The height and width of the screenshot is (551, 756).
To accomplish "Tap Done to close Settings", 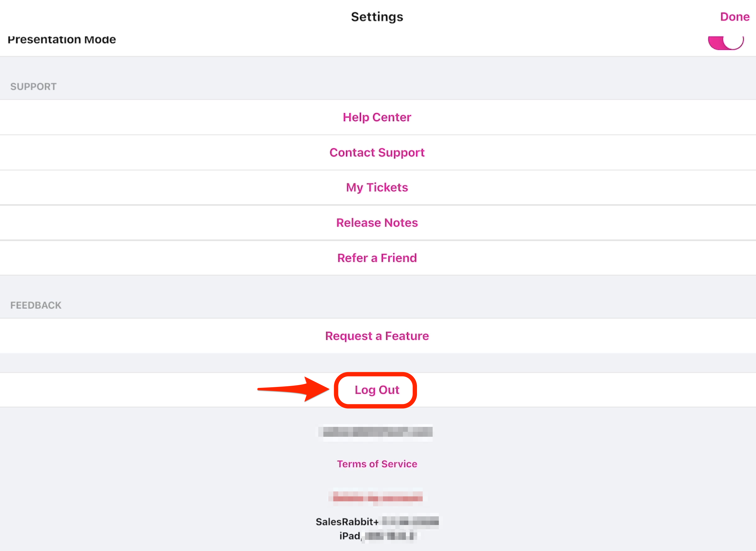I will [734, 17].
